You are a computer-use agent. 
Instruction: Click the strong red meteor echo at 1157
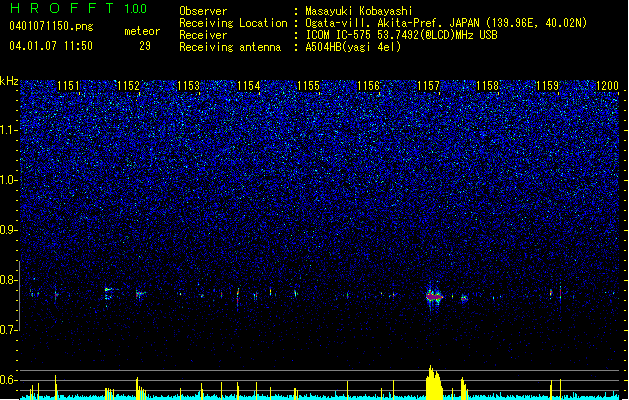point(434,297)
